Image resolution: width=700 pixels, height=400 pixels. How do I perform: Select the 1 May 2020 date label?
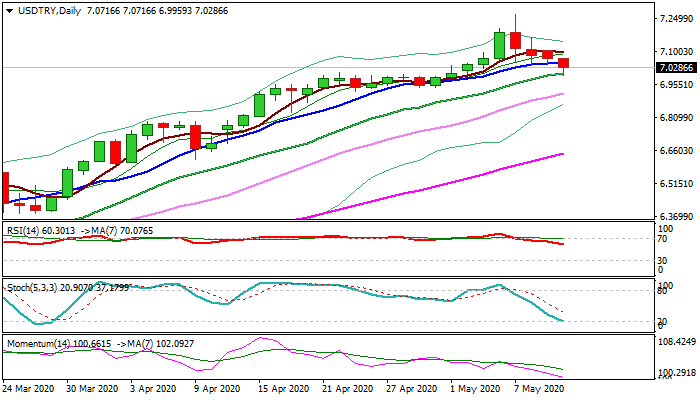click(475, 389)
